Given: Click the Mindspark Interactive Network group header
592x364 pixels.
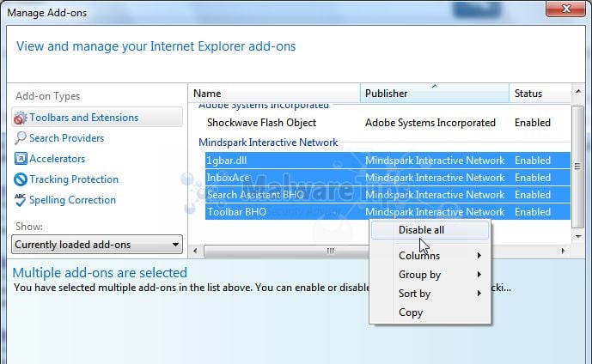Looking at the screenshot, I should pos(268,143).
